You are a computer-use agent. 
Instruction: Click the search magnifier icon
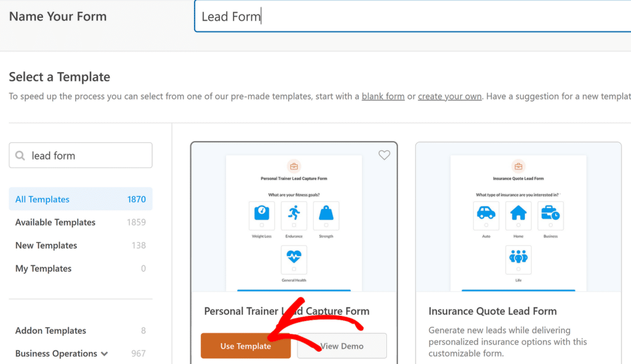(x=20, y=155)
